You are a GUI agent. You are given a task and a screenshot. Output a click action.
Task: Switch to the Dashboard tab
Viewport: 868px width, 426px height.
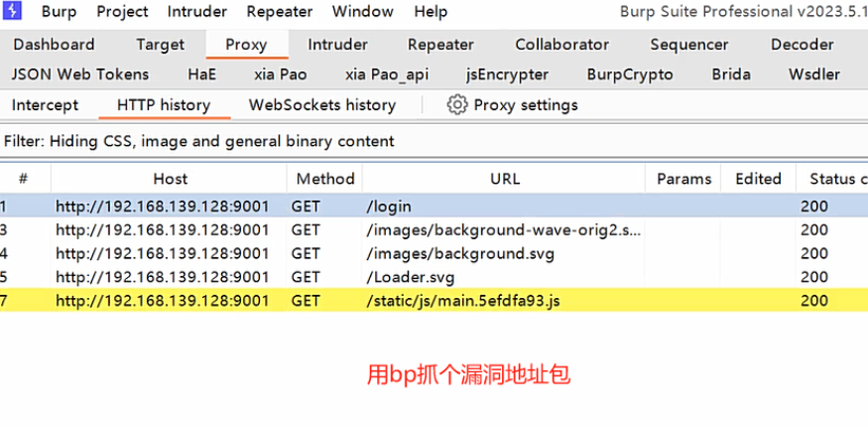(x=54, y=45)
